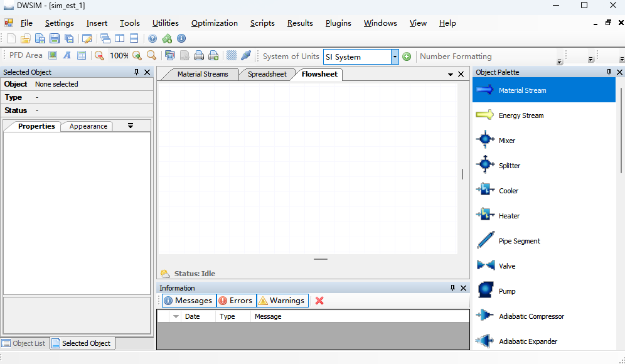Image resolution: width=625 pixels, height=364 pixels.
Task: Select the Mixer object in the palette
Action: click(x=506, y=141)
